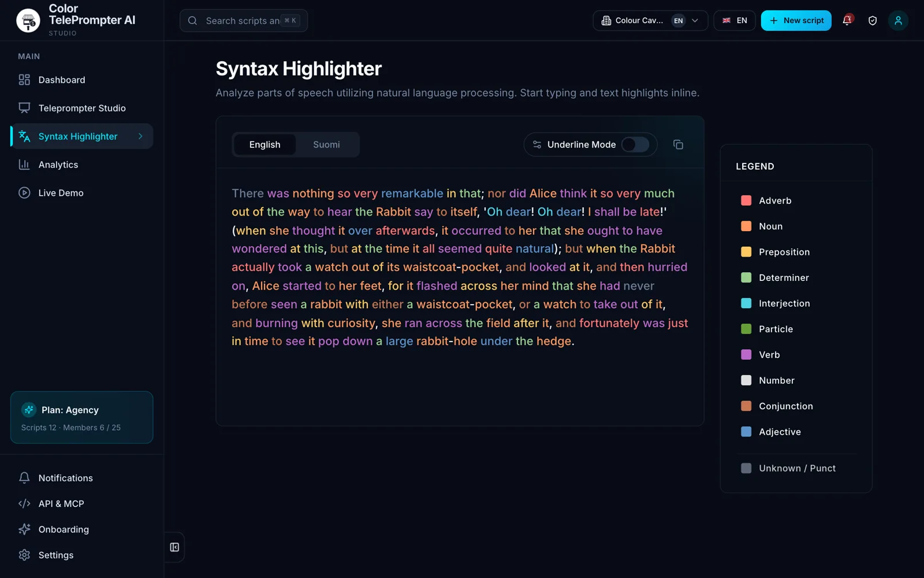The width and height of the screenshot is (924, 578).
Task: Click the word "fortunately" in the passage
Action: pyautogui.click(x=609, y=323)
